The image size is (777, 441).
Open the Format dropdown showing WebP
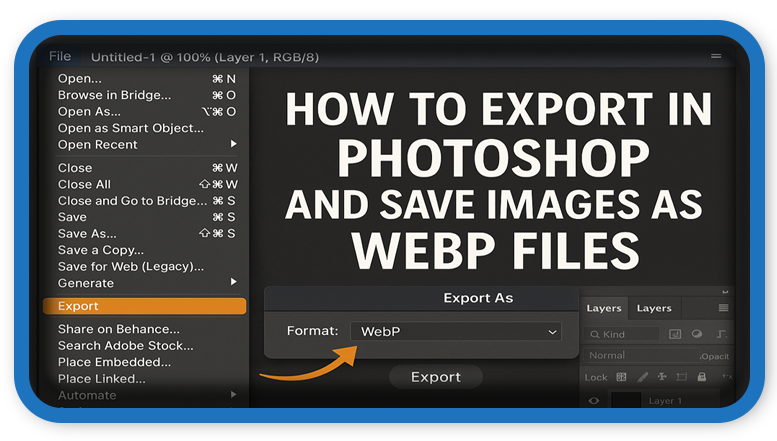tap(456, 331)
